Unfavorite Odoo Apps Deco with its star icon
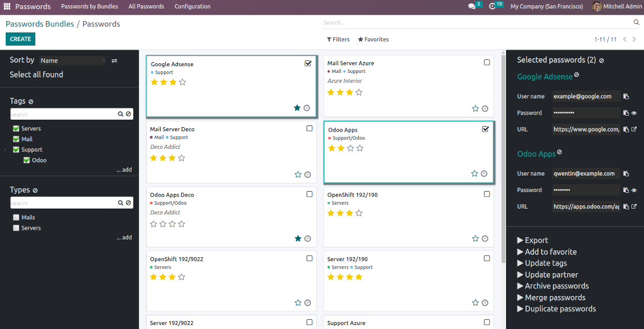Screen dimensions: 644x329 (x=298, y=238)
